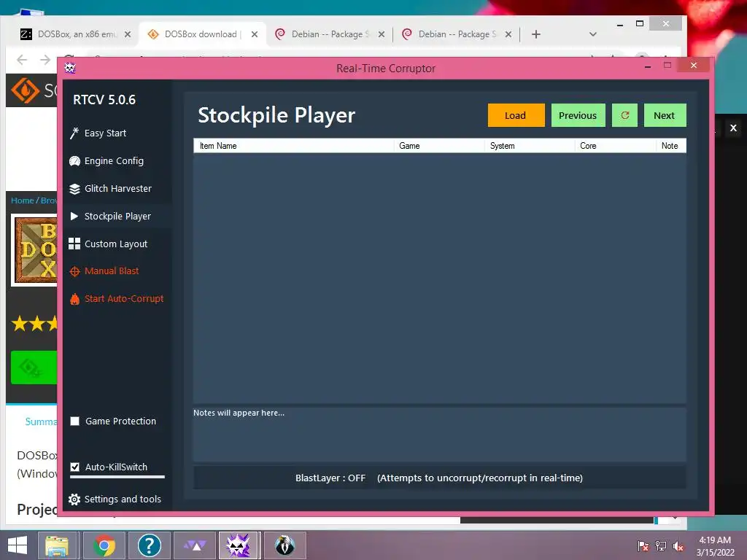Click browser Forward arrow
The width and height of the screenshot is (747, 560).
point(45,60)
